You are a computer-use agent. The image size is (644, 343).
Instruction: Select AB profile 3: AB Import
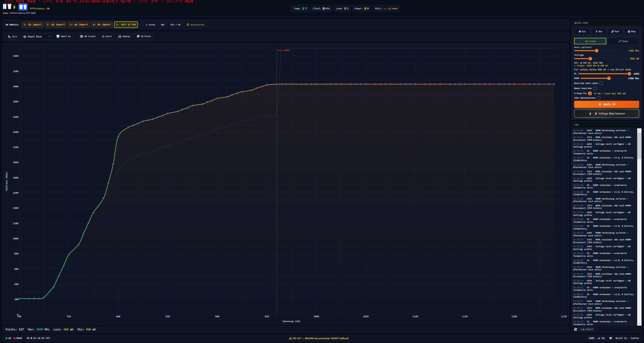click(x=79, y=25)
